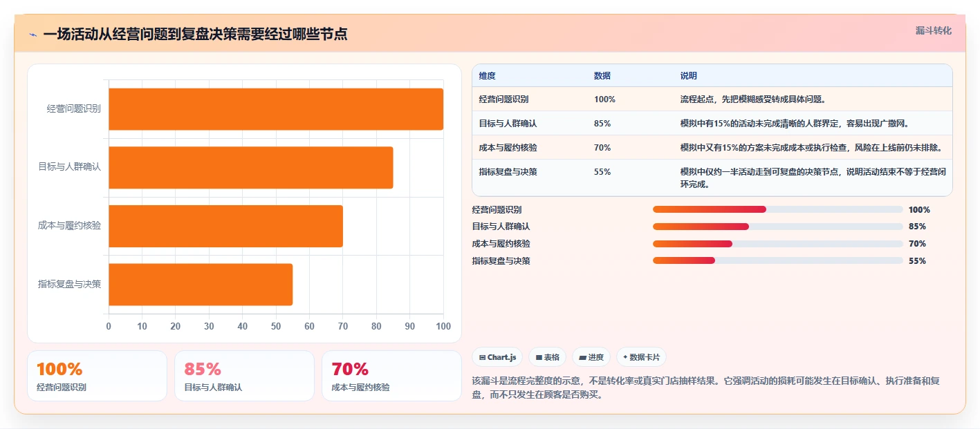Image resolution: width=980 pixels, height=429 pixels.
Task: Click the 指标复盘与决策 y-axis label in chart
Action: [x=70, y=284]
